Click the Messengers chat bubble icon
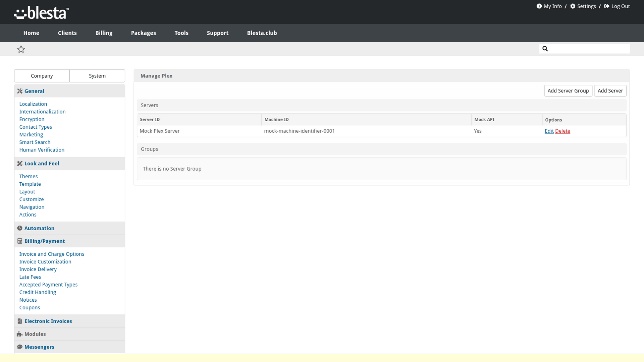Screen dimensions: 644x362 click(x=20, y=347)
